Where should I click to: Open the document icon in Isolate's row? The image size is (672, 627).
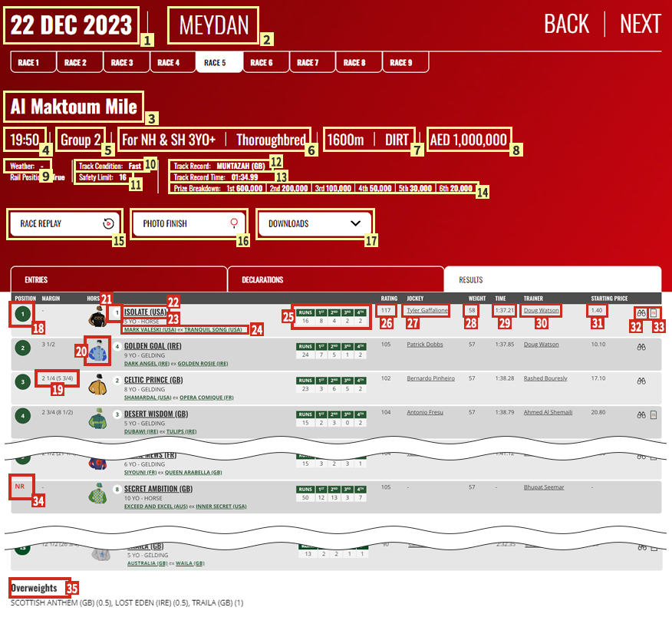[x=654, y=313]
